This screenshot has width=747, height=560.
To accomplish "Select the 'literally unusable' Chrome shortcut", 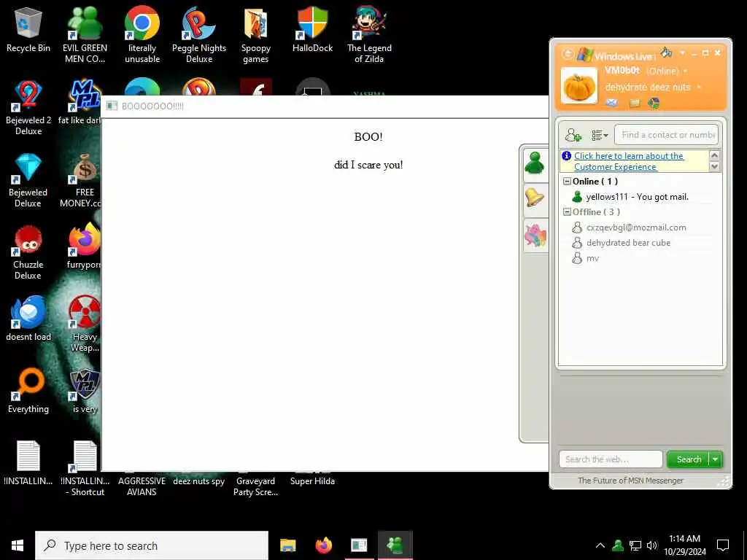I will (142, 34).
